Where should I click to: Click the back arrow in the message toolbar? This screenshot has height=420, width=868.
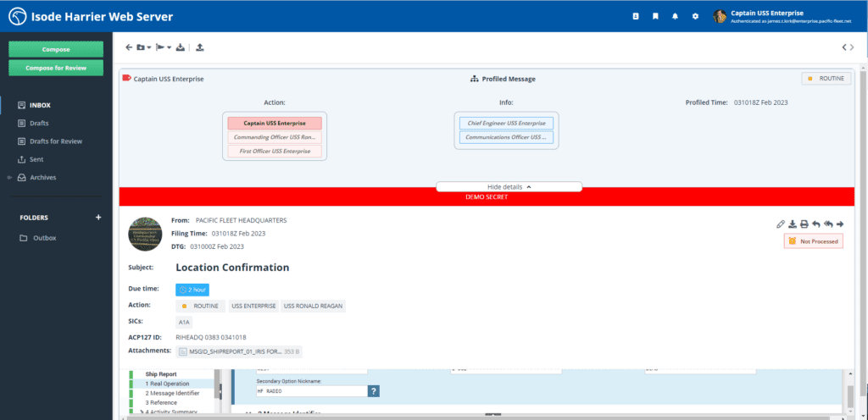coord(129,47)
